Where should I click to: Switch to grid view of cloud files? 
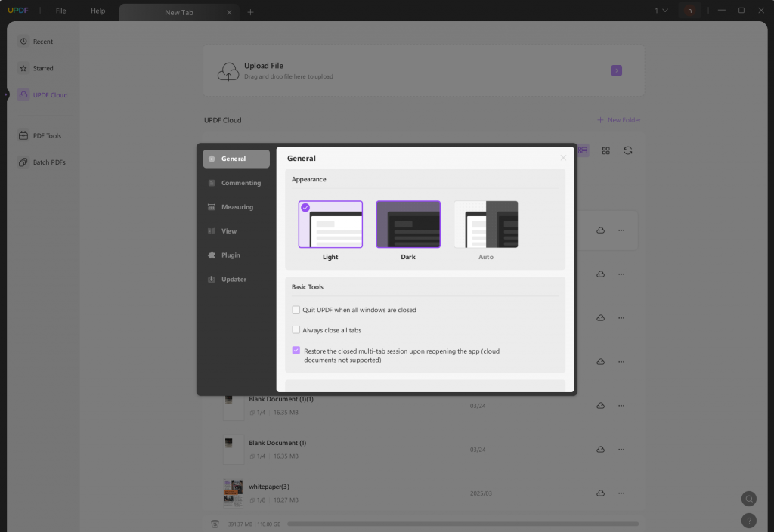tap(605, 150)
